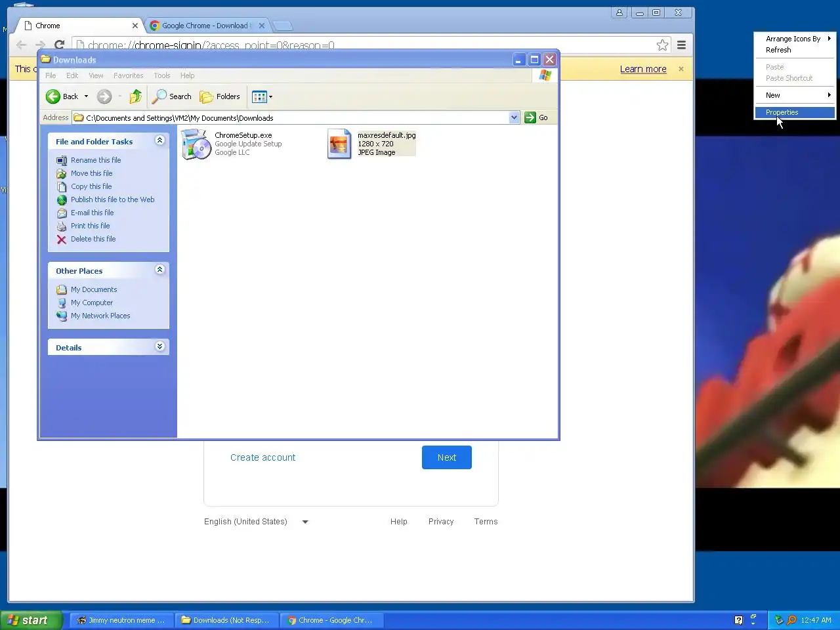Viewport: 840px width, 630px height.
Task: Open Search pane in Downloads window
Action: [x=172, y=96]
